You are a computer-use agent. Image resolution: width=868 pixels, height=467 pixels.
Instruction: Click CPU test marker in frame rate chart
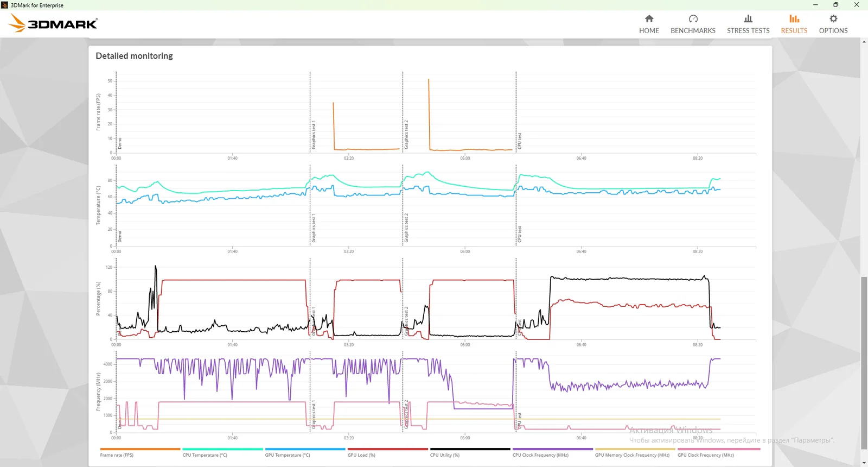(x=519, y=141)
